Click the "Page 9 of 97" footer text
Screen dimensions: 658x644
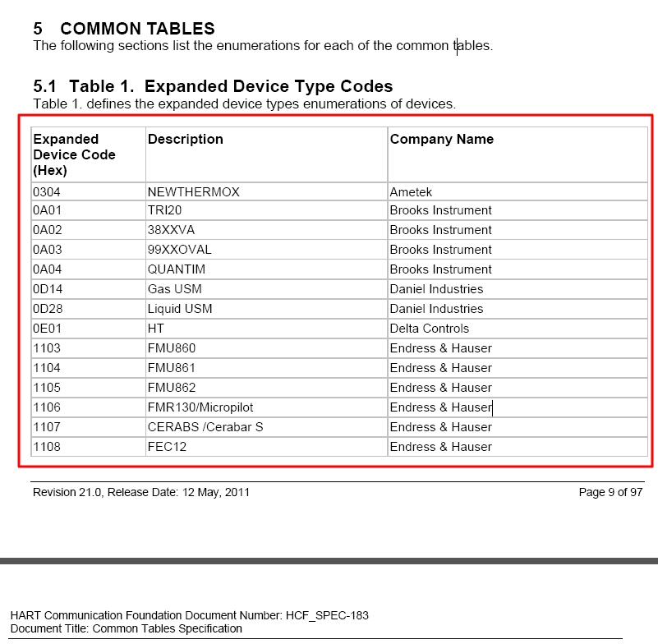click(610, 492)
